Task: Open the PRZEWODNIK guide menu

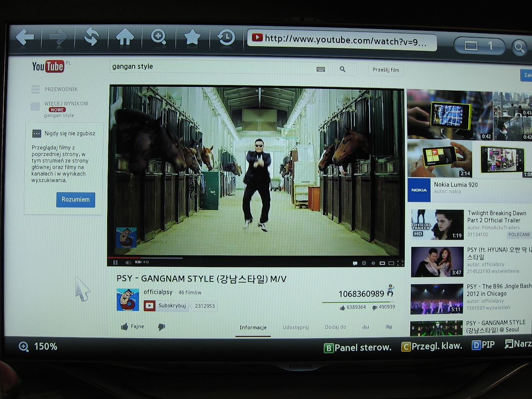Action: click(54, 89)
